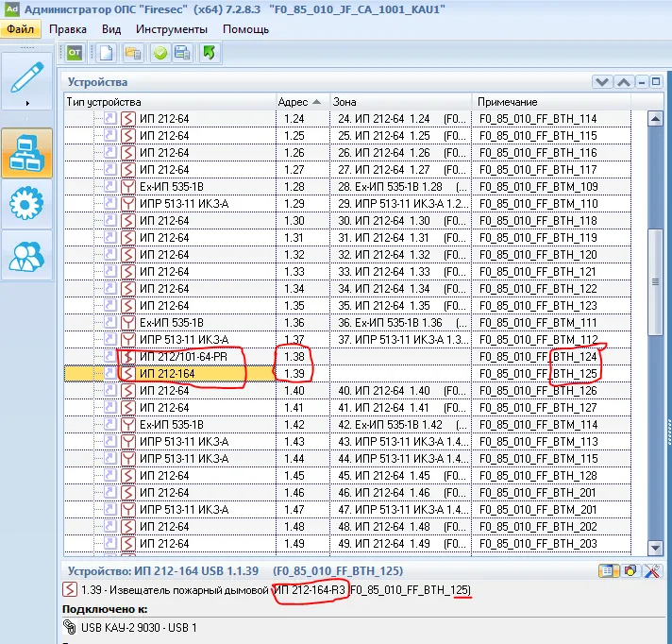This screenshot has width=672, height=644.
Task: Click the save-to-disk toolbar icon
Action: pyautogui.click(x=182, y=53)
